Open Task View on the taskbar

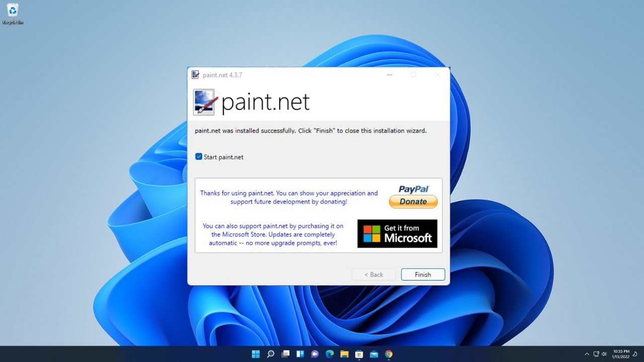285,354
